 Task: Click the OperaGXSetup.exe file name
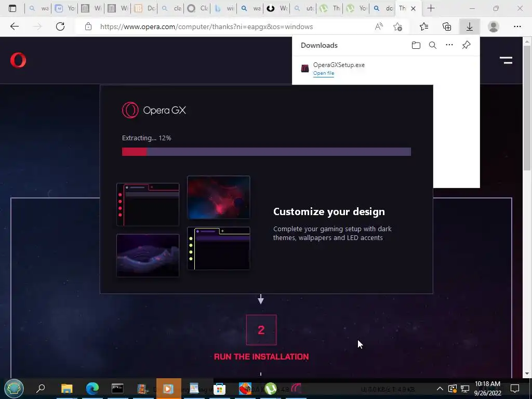339,65
